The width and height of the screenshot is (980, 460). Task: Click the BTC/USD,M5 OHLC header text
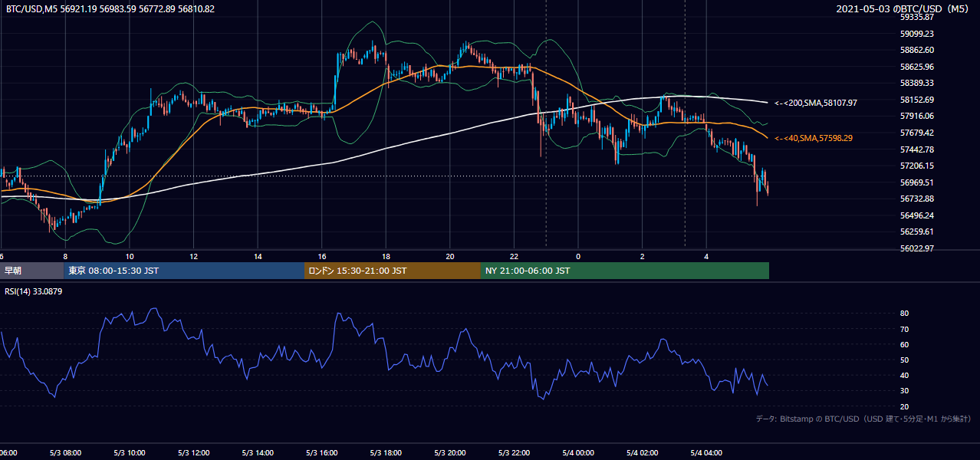110,9
